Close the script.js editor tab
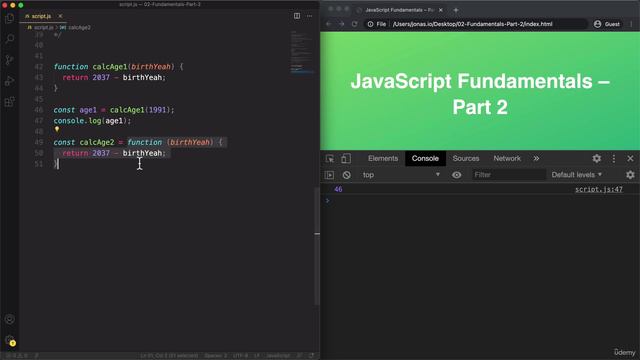 pos(60,16)
